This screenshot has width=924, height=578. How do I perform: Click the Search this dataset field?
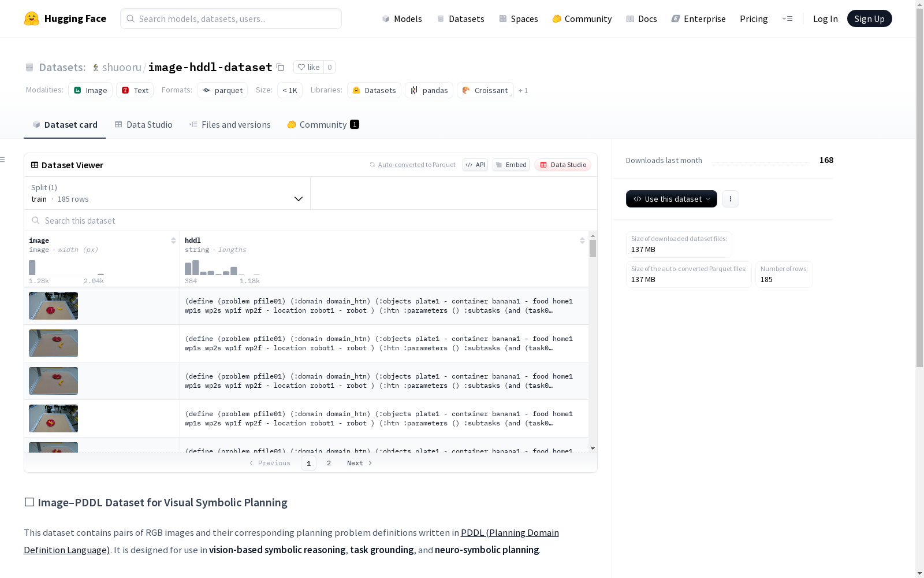point(311,220)
